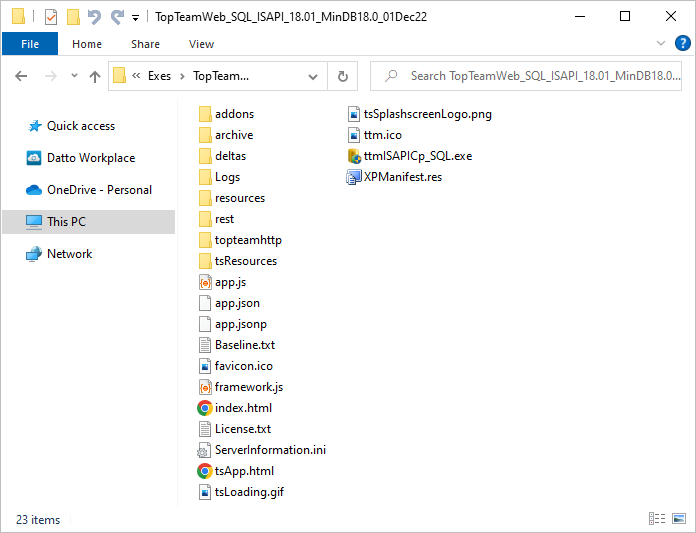Select the License.txt file
This screenshot has height=533, width=696.
point(235,429)
